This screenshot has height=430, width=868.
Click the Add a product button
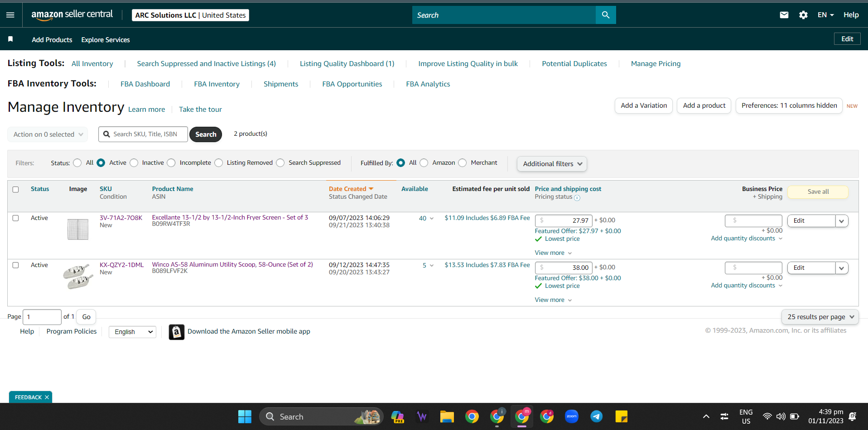(x=704, y=106)
